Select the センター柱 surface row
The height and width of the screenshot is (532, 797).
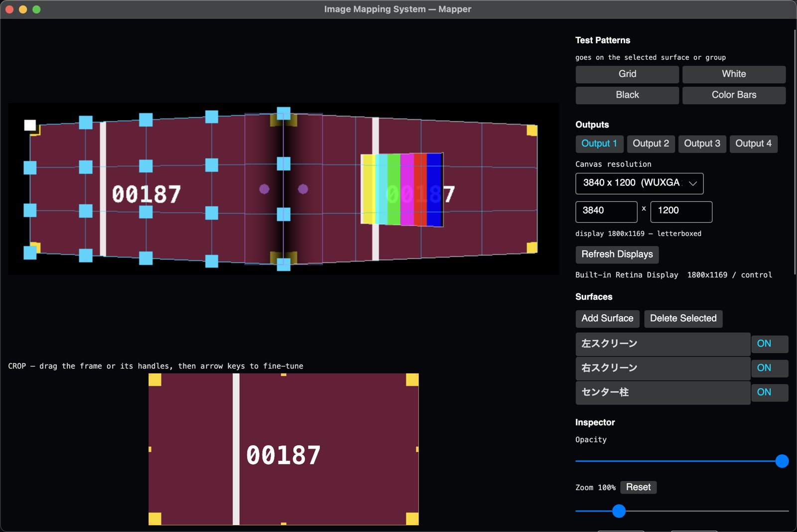663,393
